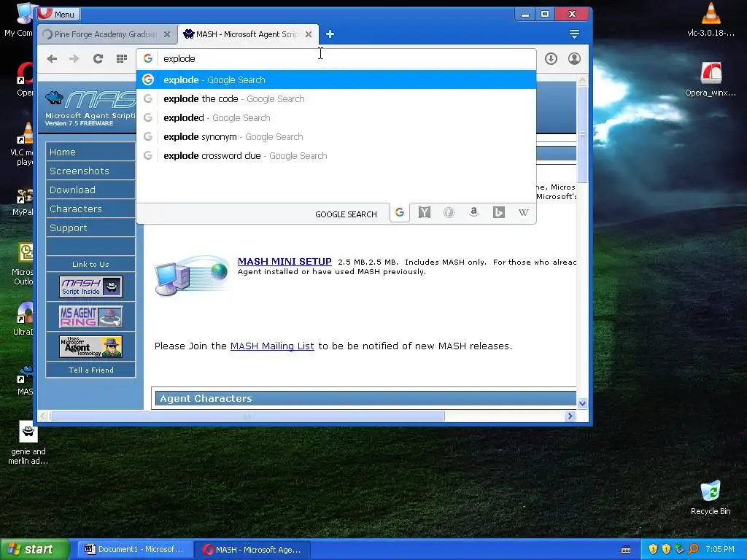747x560 pixels.
Task: Click the 7:05 PM system clock
Action: (x=720, y=549)
